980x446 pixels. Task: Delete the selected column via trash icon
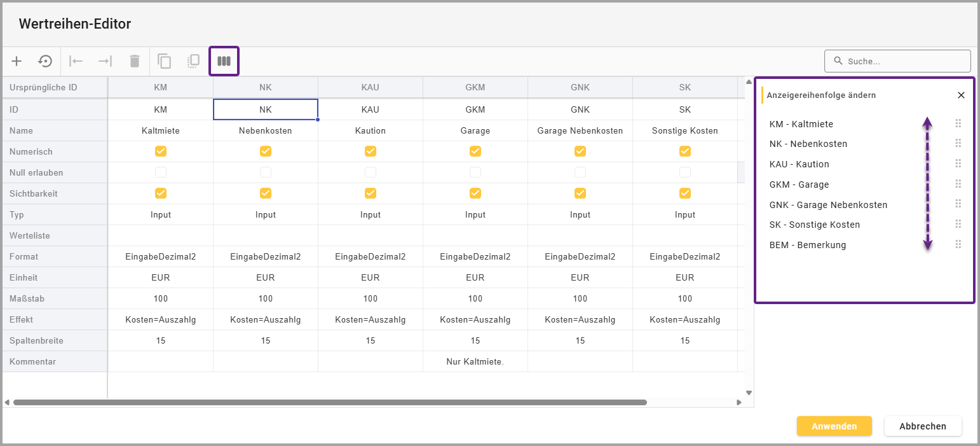134,61
